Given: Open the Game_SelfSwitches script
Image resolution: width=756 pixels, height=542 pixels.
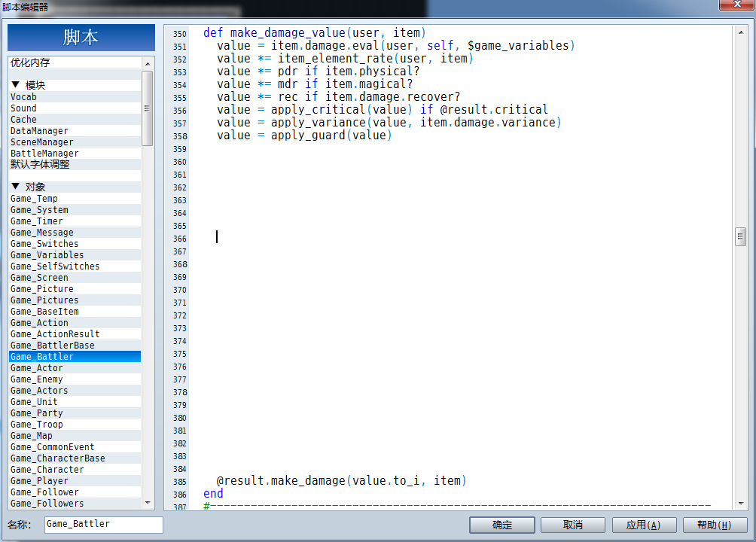Looking at the screenshot, I should click(x=75, y=266).
